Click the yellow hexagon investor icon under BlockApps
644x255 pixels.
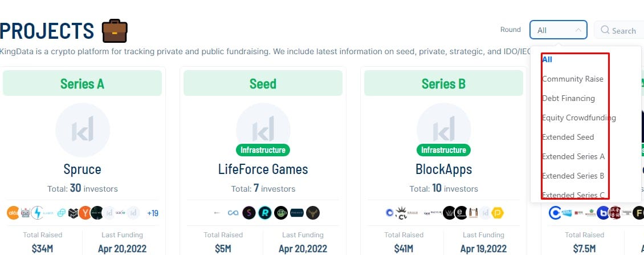(498, 213)
